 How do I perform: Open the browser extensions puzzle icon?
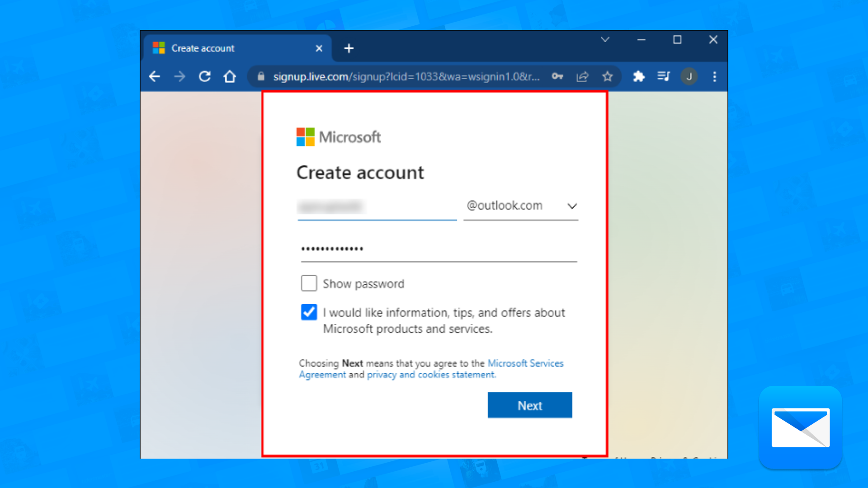pos(638,76)
